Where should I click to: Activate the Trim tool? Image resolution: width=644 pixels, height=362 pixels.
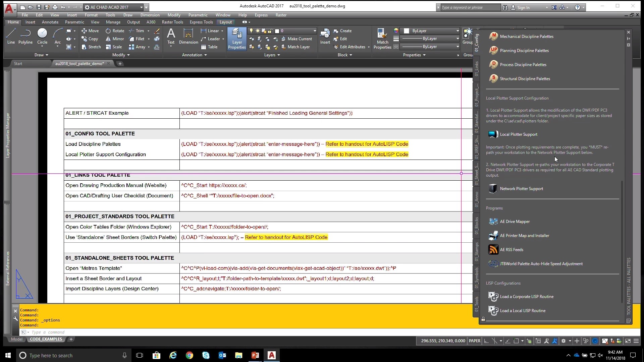[x=140, y=31]
